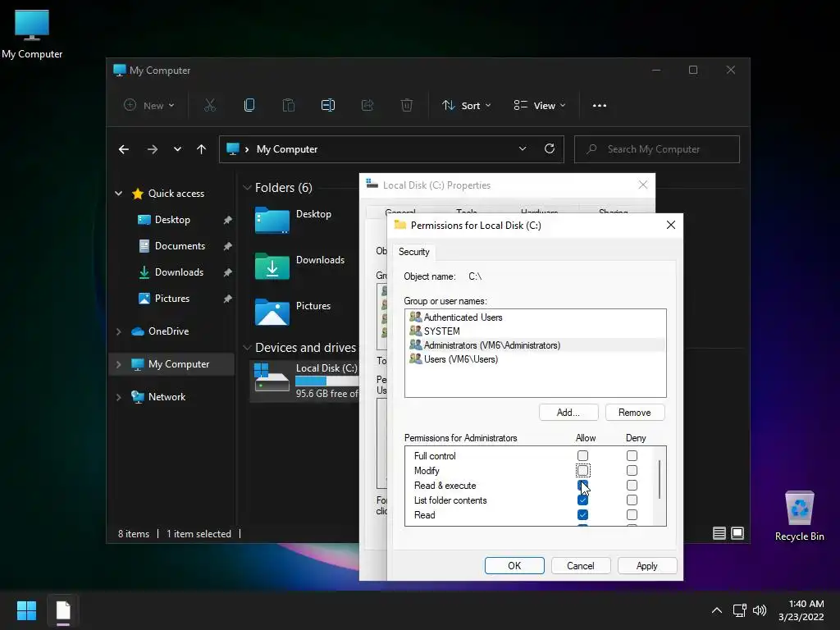Image resolution: width=840 pixels, height=630 pixels.
Task: Select the Security tab in Permissions
Action: pos(413,252)
